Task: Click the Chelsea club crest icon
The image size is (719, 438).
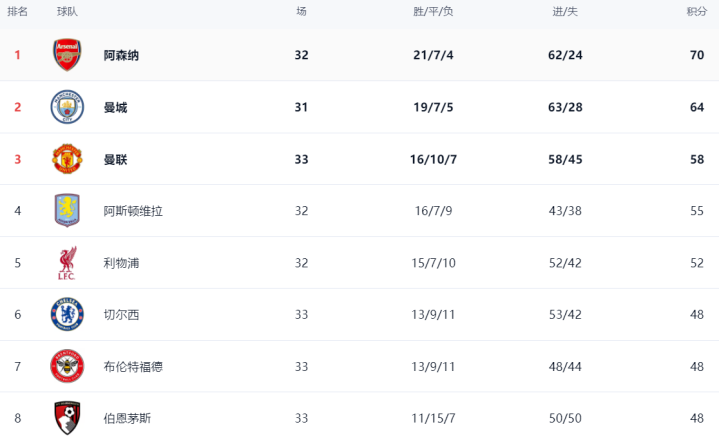Action: pyautogui.click(x=67, y=315)
